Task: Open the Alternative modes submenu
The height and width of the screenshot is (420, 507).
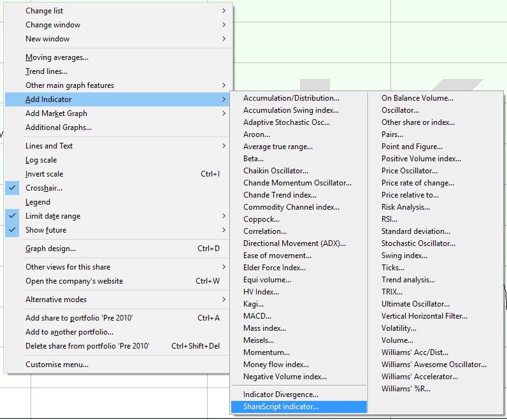Action: point(55,300)
